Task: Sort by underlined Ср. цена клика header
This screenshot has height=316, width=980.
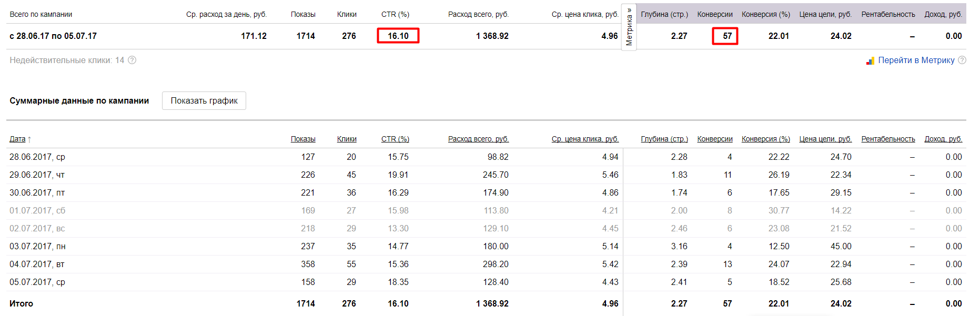Action: click(x=585, y=139)
